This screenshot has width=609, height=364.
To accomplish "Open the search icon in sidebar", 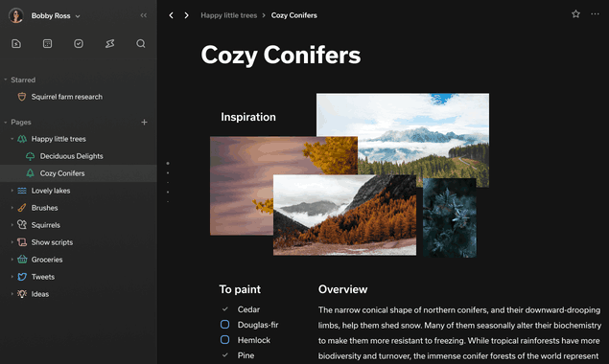I will [141, 43].
